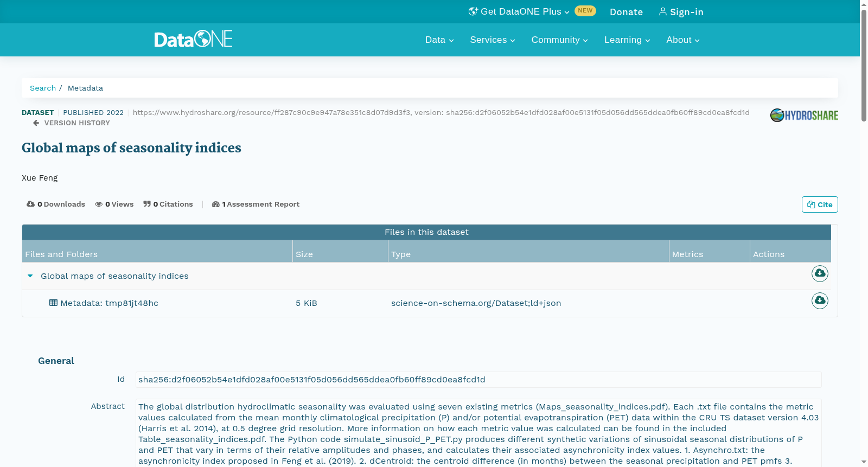Click the Global maps of seasonality indices folder row
Viewport: 868px width, 467px height.
tap(426, 276)
